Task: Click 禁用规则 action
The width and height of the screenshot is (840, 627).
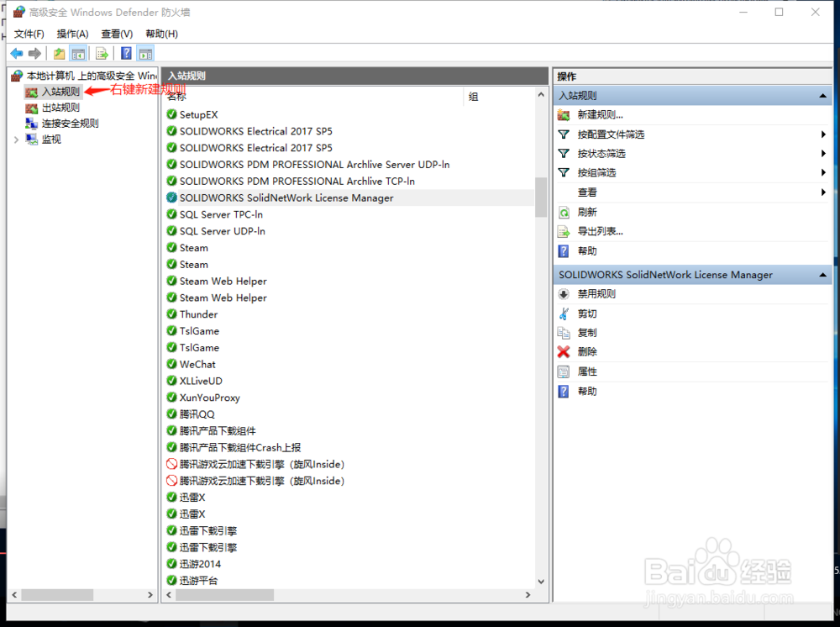Action: [596, 293]
